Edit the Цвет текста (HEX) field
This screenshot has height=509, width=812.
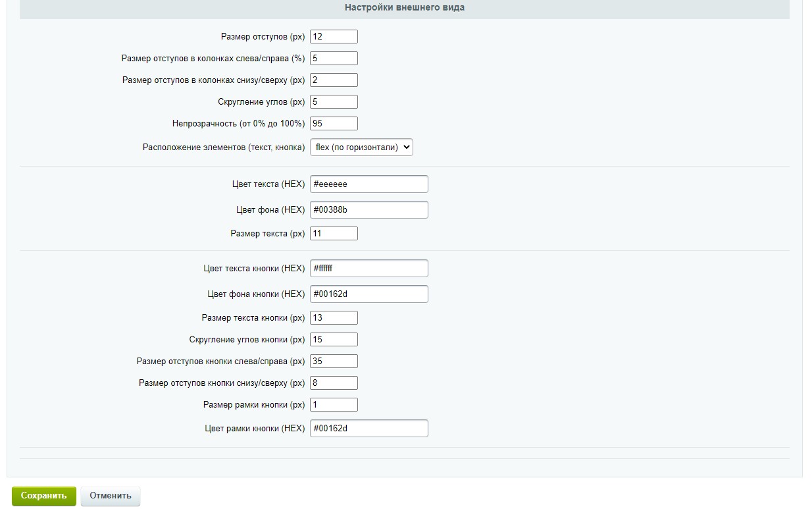tap(368, 184)
